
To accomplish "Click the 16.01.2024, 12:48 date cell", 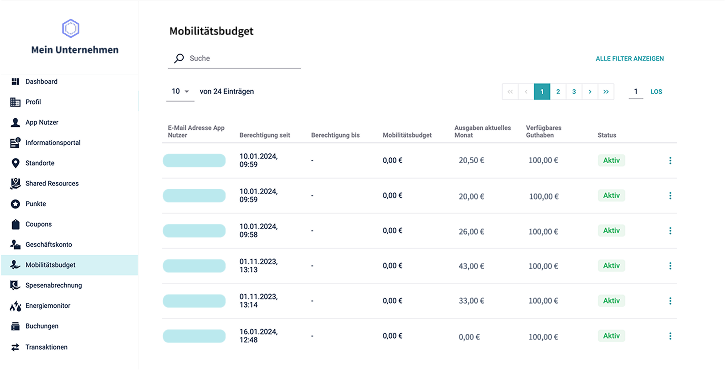I will 258,336.
